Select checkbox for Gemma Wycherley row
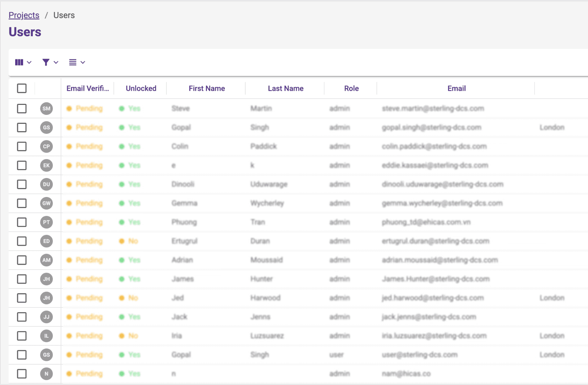This screenshot has height=385, width=588. pyautogui.click(x=22, y=204)
